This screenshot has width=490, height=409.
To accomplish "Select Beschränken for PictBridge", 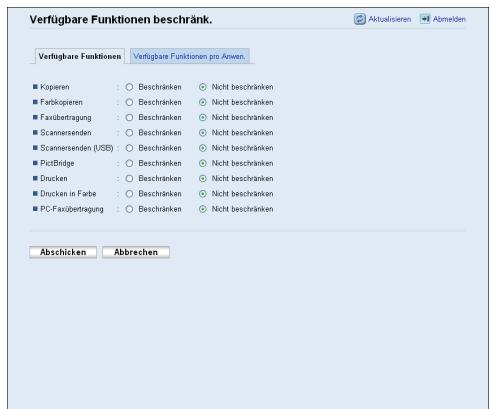I will tap(129, 163).
